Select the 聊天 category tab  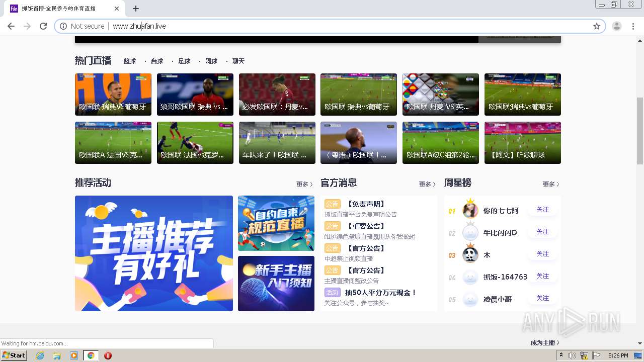(238, 61)
